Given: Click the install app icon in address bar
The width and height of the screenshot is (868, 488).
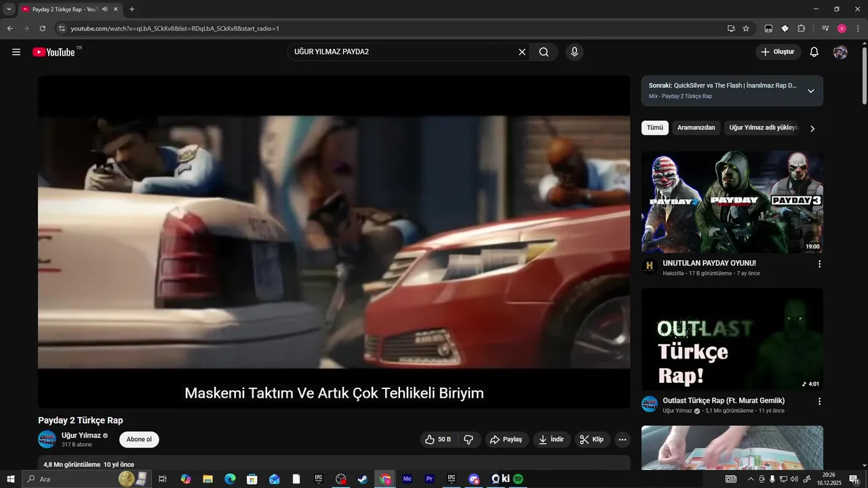Looking at the screenshot, I should pos(731,28).
